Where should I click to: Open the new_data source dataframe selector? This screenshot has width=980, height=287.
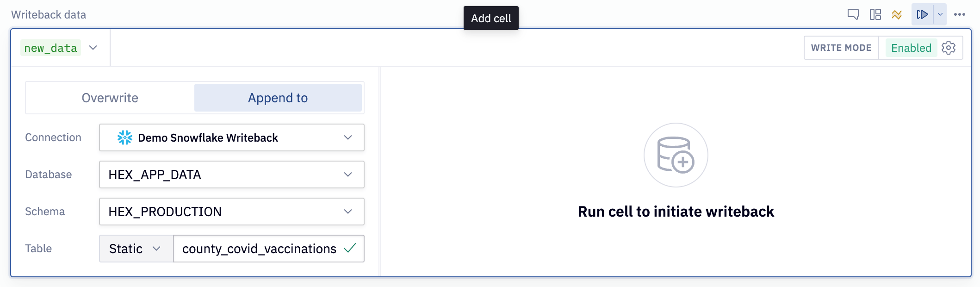[60, 48]
